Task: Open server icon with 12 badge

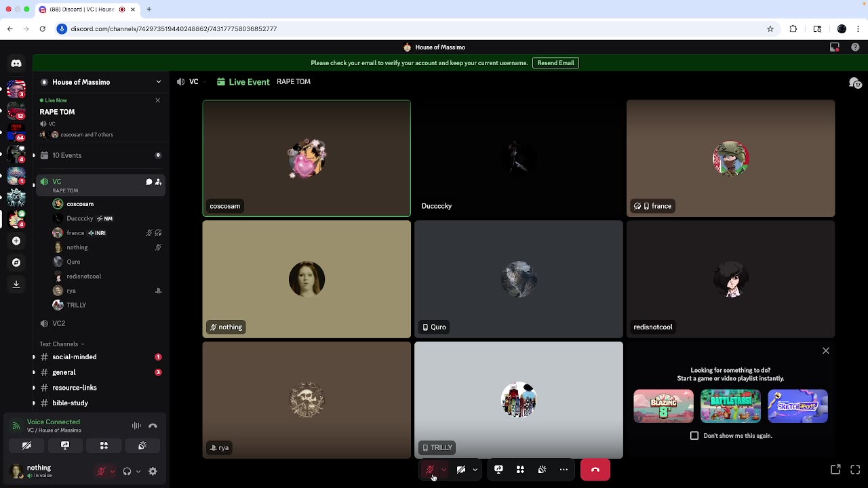Action: click(16, 110)
